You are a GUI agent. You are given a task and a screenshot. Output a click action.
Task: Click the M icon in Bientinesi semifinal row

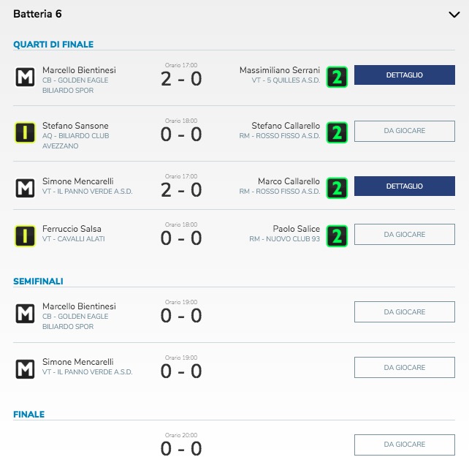(25, 313)
